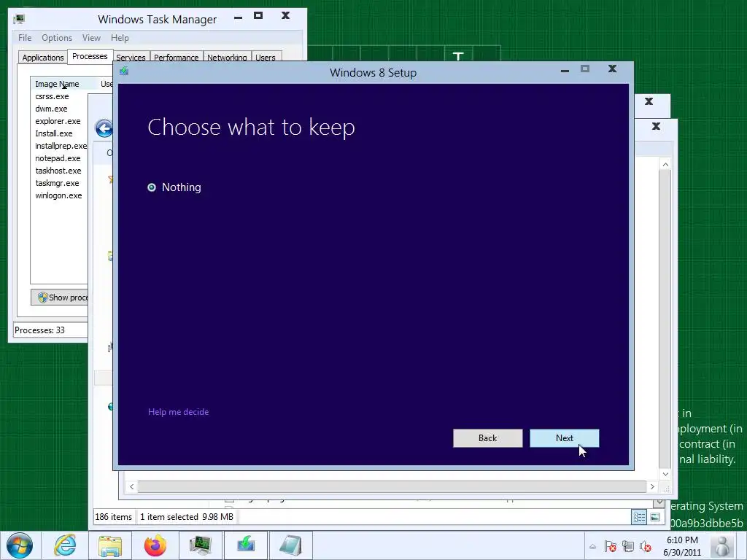Viewport: 747px width, 560px height.
Task: Select installprep.exe process row
Action: click(x=61, y=146)
